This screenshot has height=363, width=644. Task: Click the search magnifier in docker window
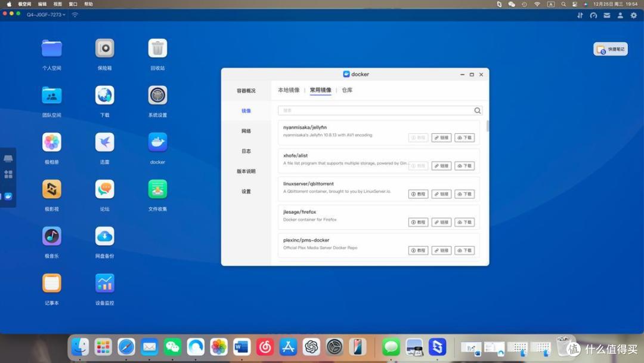[477, 110]
